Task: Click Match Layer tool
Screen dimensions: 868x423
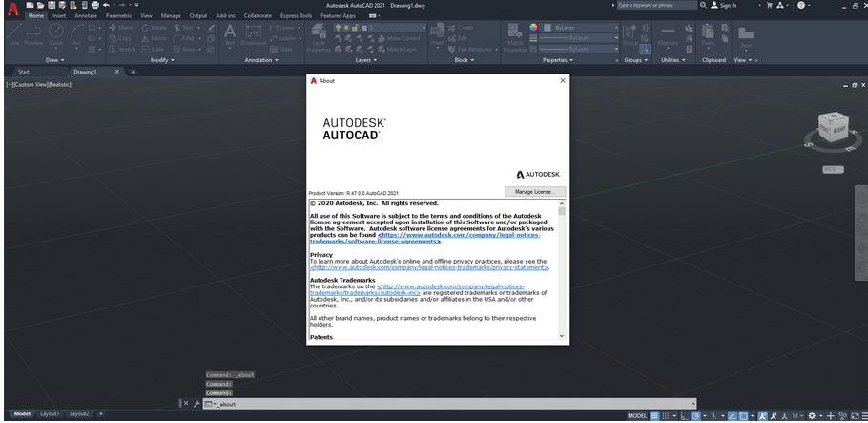Action: coord(398,49)
